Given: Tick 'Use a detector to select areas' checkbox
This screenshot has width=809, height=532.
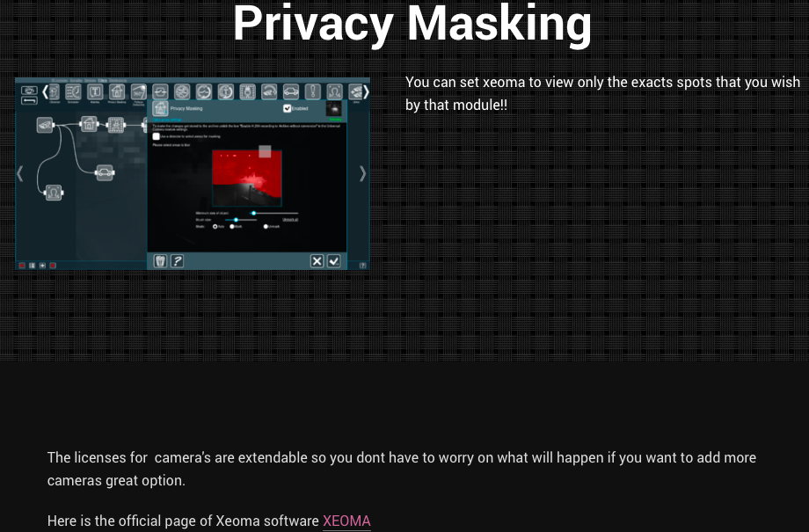Looking at the screenshot, I should 157,136.
